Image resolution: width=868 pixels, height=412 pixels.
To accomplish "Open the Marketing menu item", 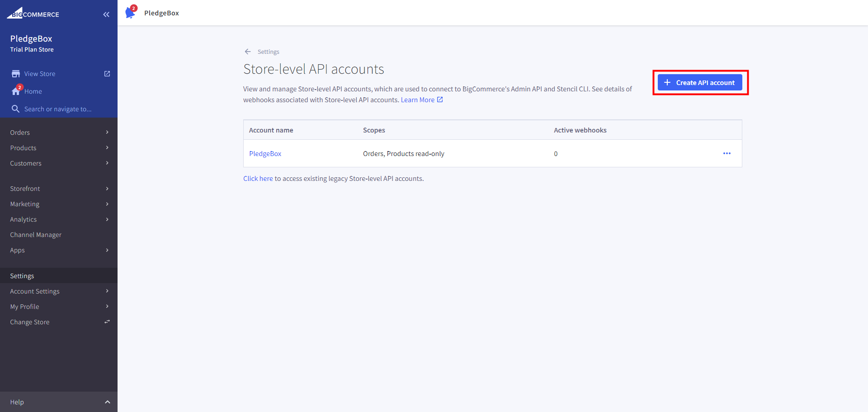I will click(25, 204).
